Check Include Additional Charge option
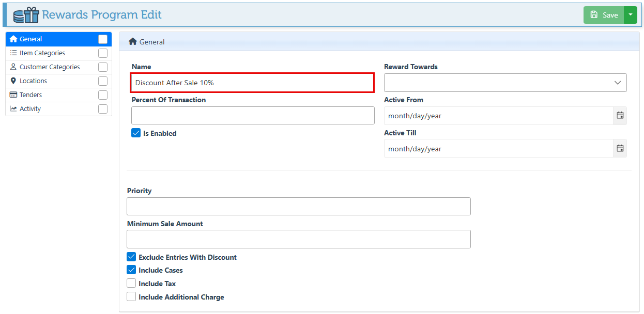This screenshot has height=314, width=644. 131,297
